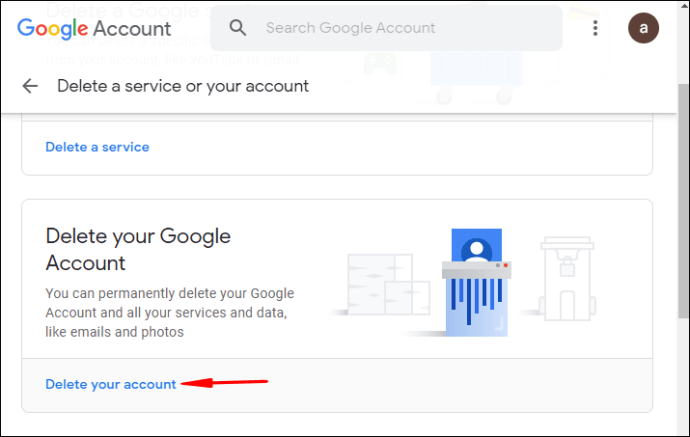Image resolution: width=690 pixels, height=437 pixels.
Task: Open the profile avatar 'a'
Action: pos(643,28)
